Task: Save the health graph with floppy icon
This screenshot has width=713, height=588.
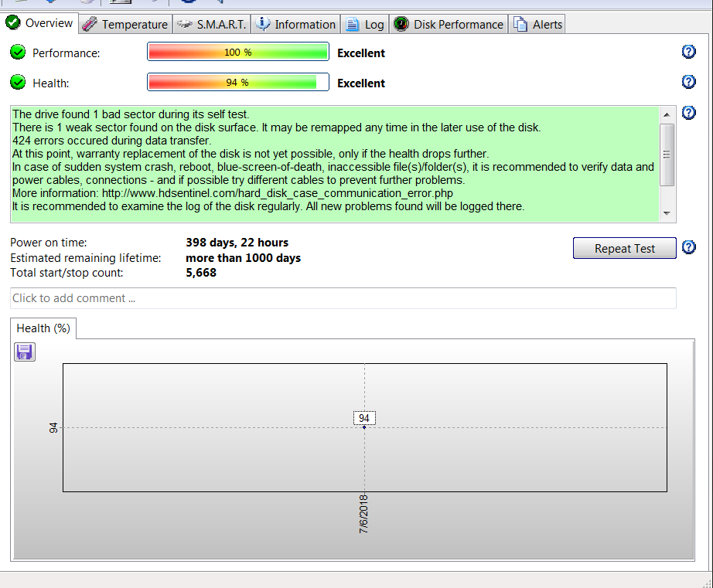Action: (x=25, y=352)
